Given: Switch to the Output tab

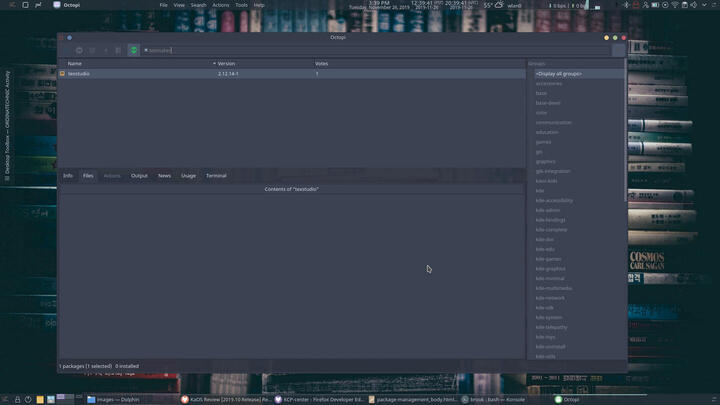Looking at the screenshot, I should pos(139,175).
